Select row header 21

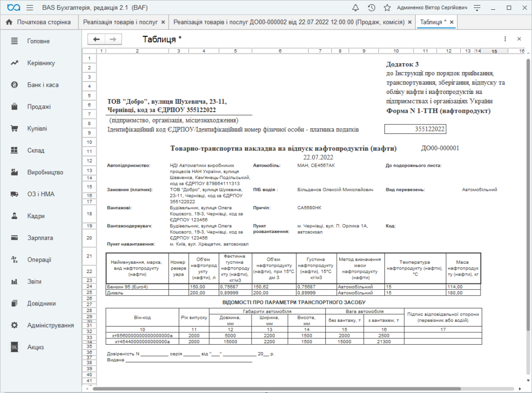click(89, 256)
